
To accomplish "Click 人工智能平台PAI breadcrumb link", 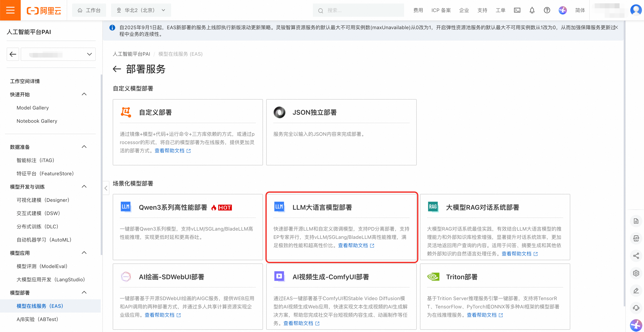I will (131, 54).
